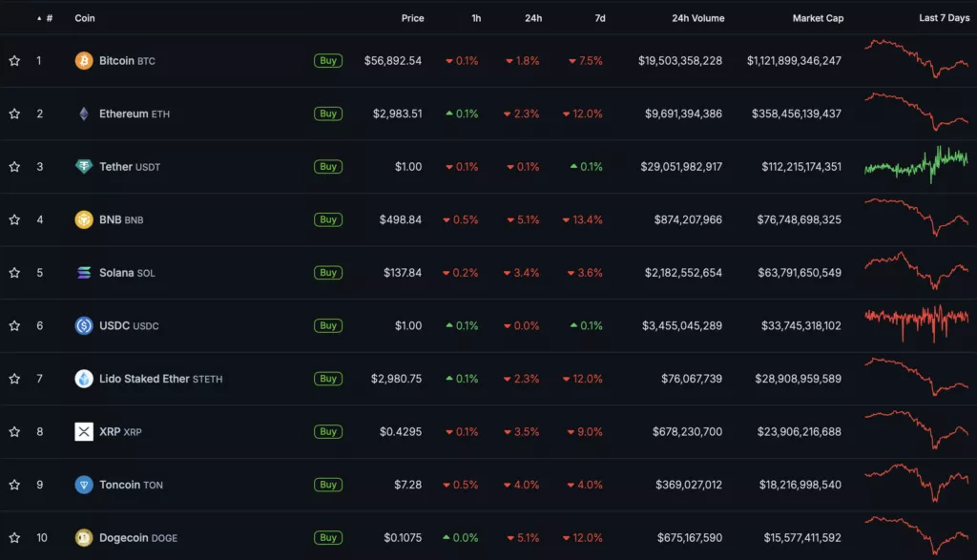This screenshot has width=977, height=560.
Task: Favorite Ethereum with its star icon
Action: (14, 114)
